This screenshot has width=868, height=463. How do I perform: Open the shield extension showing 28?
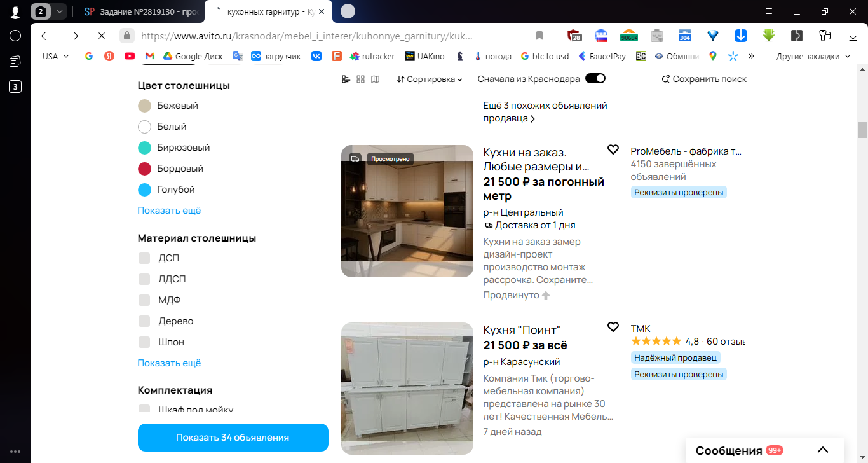pos(574,36)
